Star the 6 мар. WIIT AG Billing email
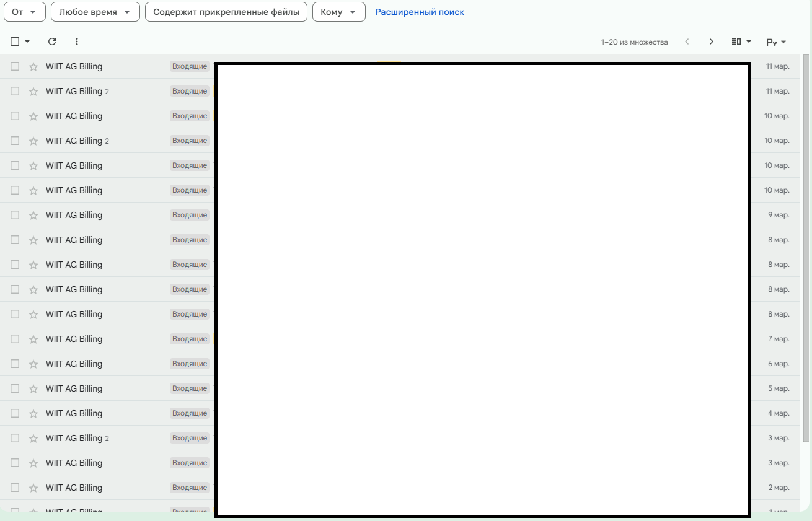Image resolution: width=812 pixels, height=521 pixels. (33, 364)
